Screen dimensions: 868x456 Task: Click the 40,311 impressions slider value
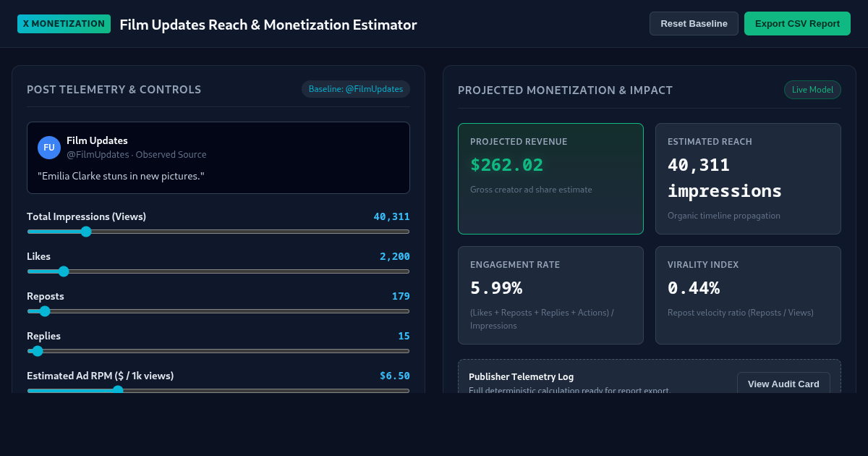click(x=391, y=216)
